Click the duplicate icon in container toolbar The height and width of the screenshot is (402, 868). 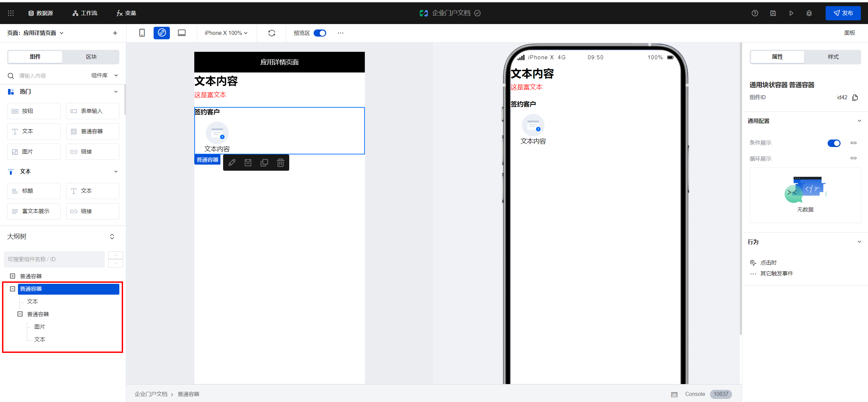(x=264, y=163)
